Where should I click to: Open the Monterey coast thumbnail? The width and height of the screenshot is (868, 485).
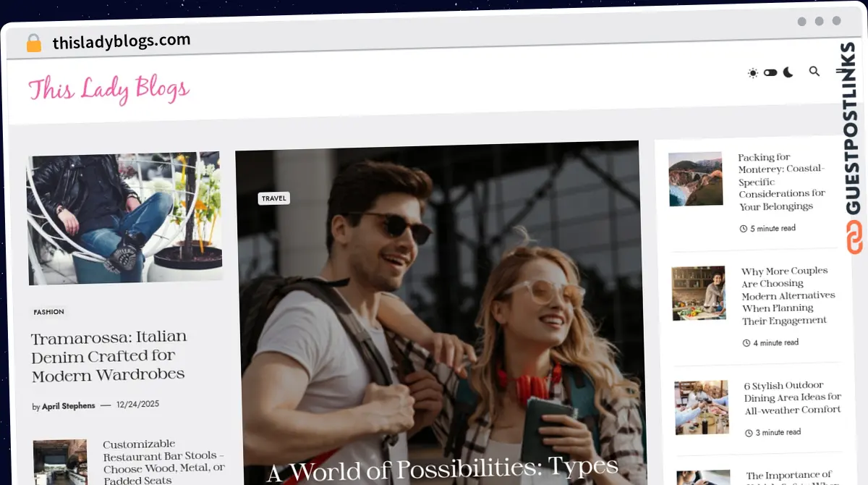(x=696, y=179)
